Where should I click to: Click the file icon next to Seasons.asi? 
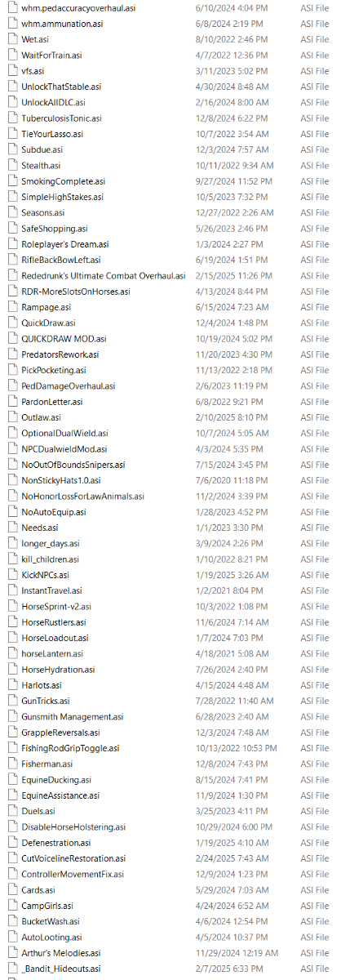click(x=12, y=212)
